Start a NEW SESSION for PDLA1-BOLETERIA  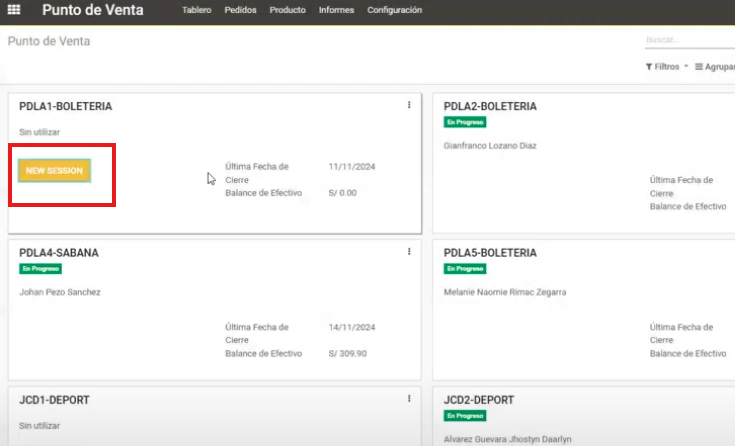click(55, 171)
